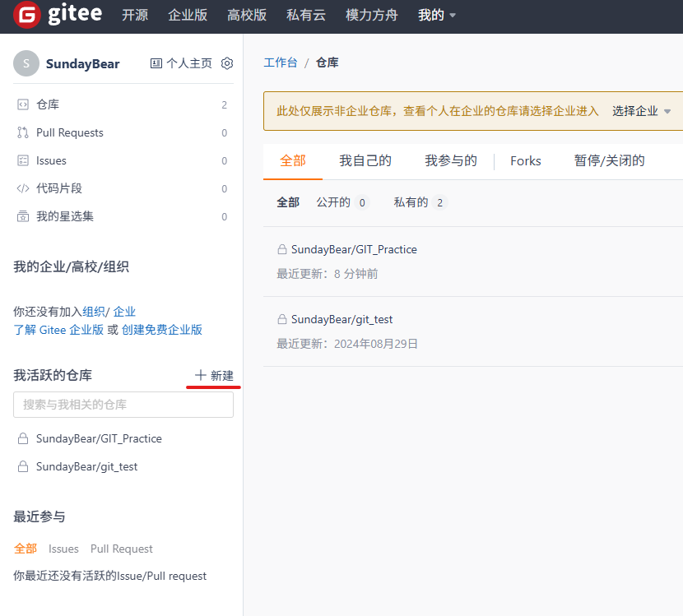Click lock icon beside sidebar SundayBear/git_test

pos(23,466)
